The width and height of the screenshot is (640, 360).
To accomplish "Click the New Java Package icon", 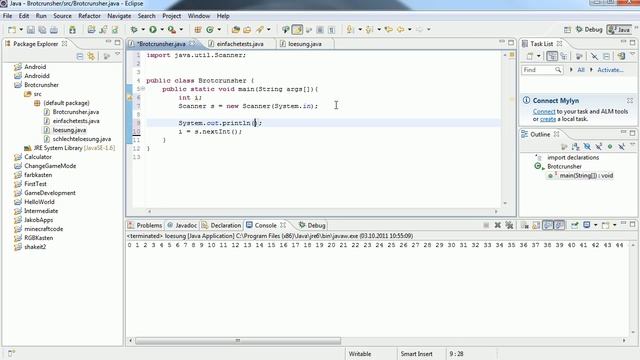I will (x=198, y=29).
